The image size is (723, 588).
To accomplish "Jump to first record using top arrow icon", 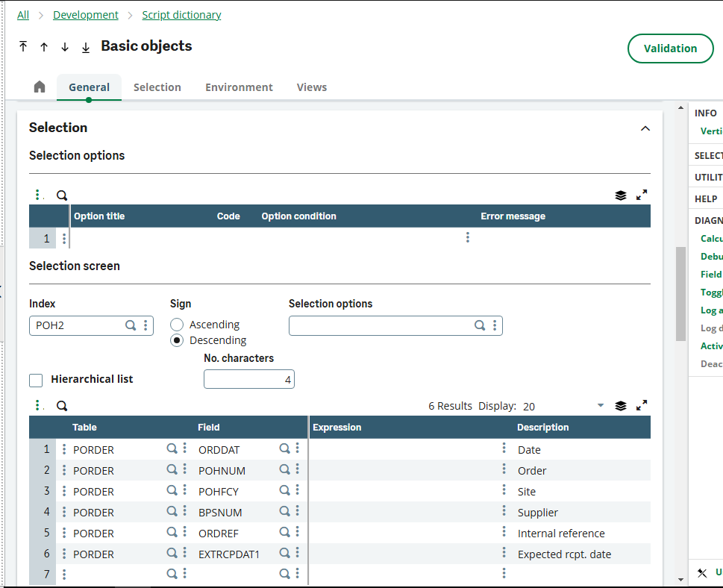I will (23, 46).
